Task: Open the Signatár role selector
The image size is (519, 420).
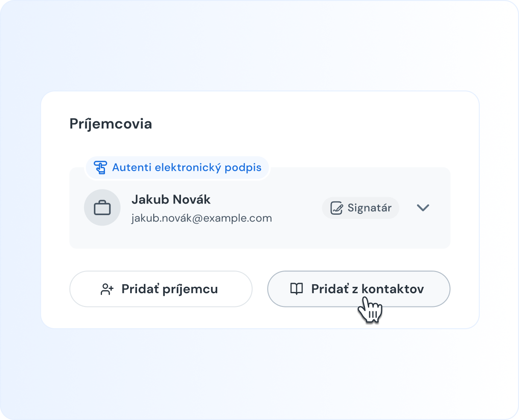Action: (361, 208)
